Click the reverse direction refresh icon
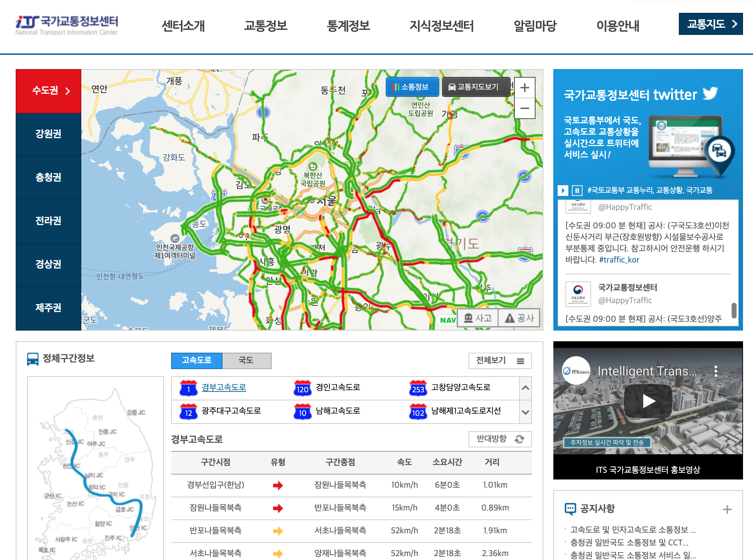This screenshot has width=753, height=560. 519,439
